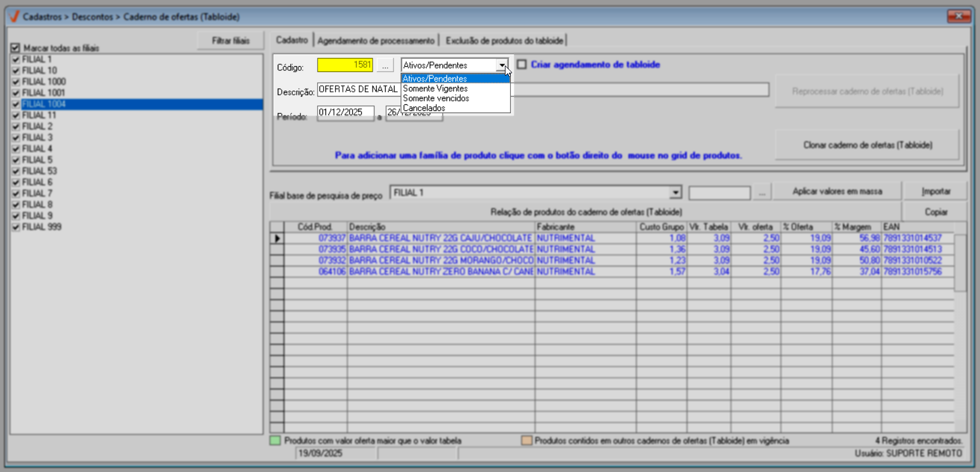The height and width of the screenshot is (472, 980).
Task: Click the Importar button
Action: 935,191
